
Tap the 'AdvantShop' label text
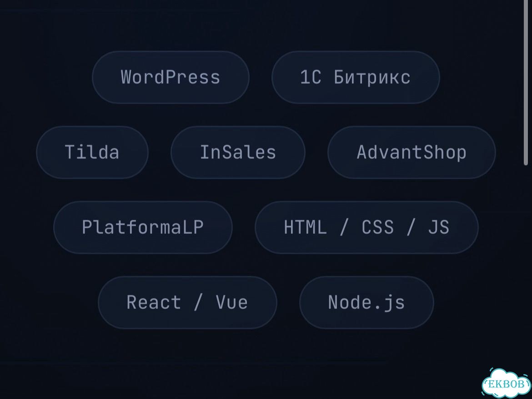coord(412,152)
